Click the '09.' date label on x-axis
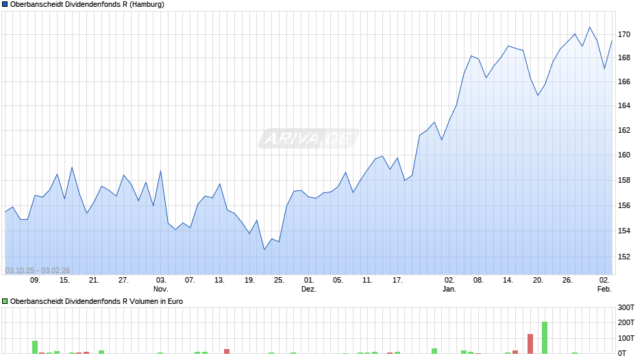The image size is (644, 360). click(36, 281)
